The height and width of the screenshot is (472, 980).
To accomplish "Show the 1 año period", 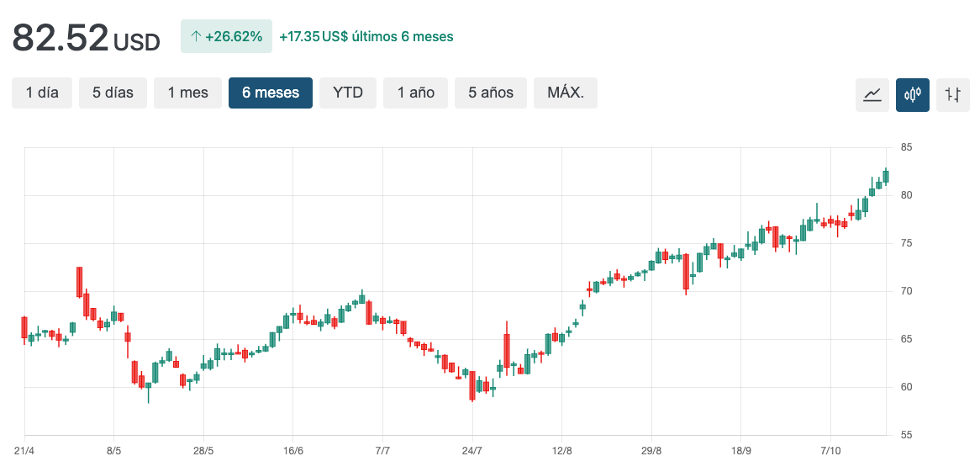I will click(x=416, y=93).
